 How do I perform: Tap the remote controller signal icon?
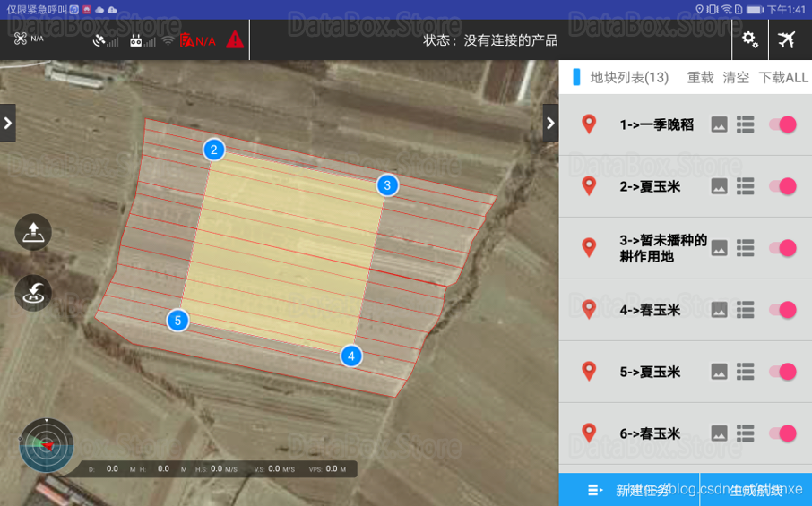tap(143, 40)
